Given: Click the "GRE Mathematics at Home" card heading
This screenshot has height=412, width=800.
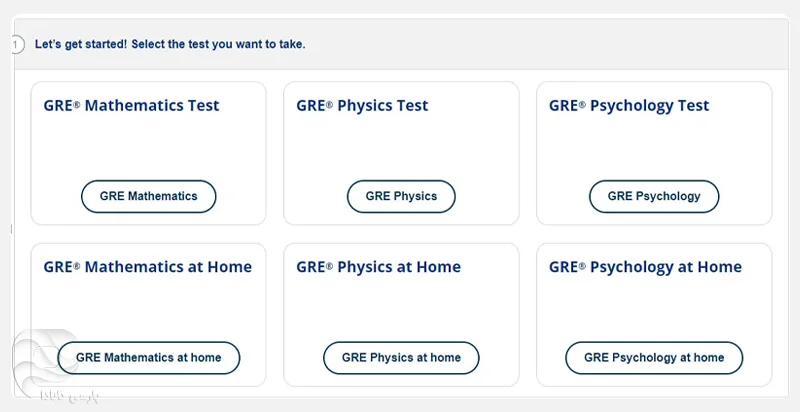Looking at the screenshot, I should tap(147, 267).
